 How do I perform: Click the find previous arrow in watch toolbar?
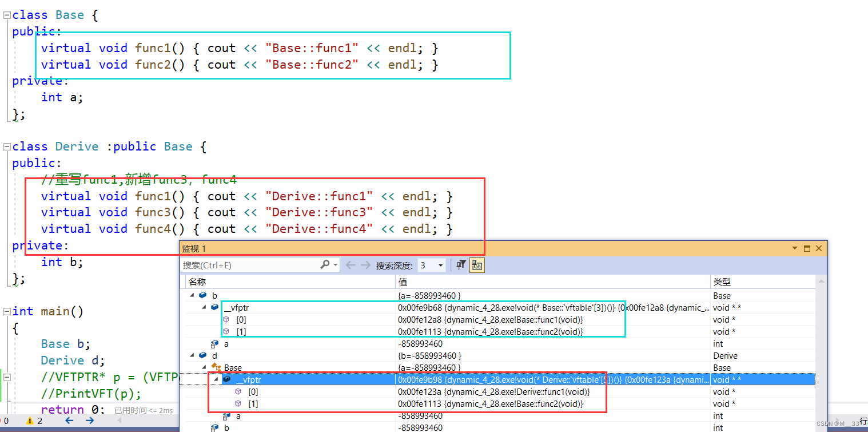[x=351, y=265]
